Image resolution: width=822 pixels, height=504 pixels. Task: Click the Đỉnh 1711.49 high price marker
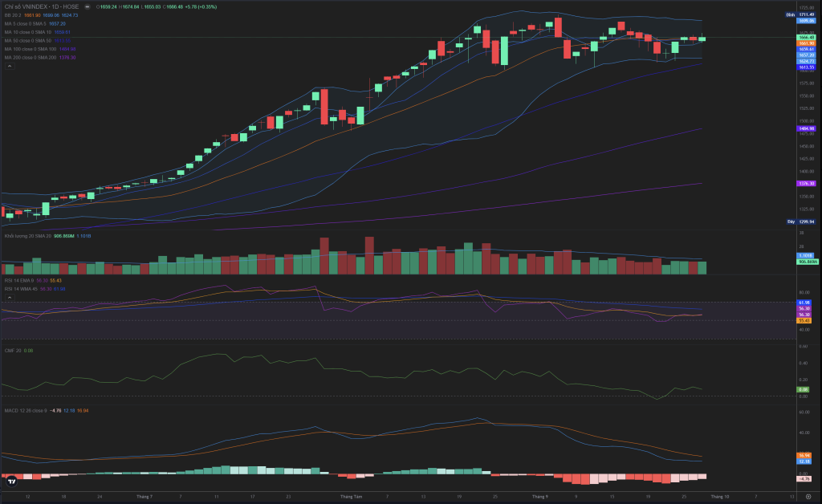(800, 14)
